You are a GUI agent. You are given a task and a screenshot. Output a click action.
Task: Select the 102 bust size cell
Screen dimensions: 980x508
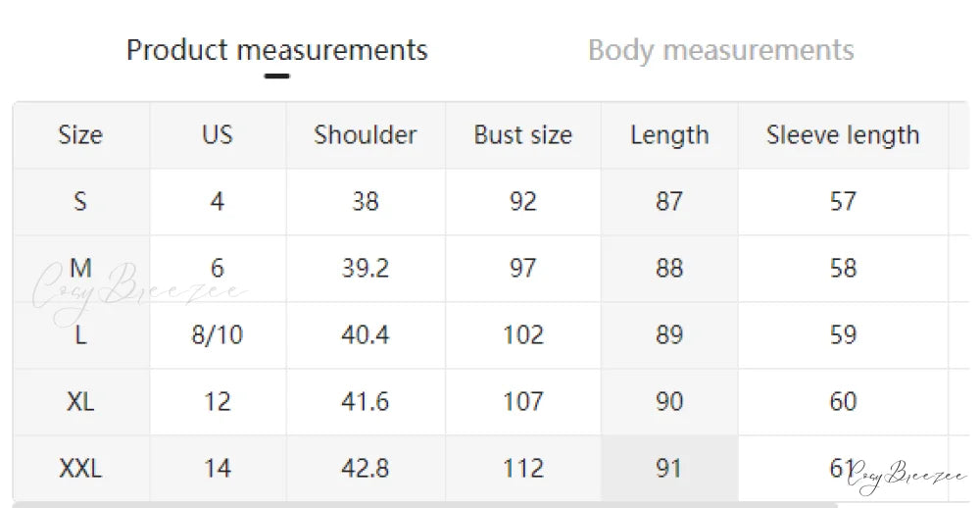click(x=522, y=335)
